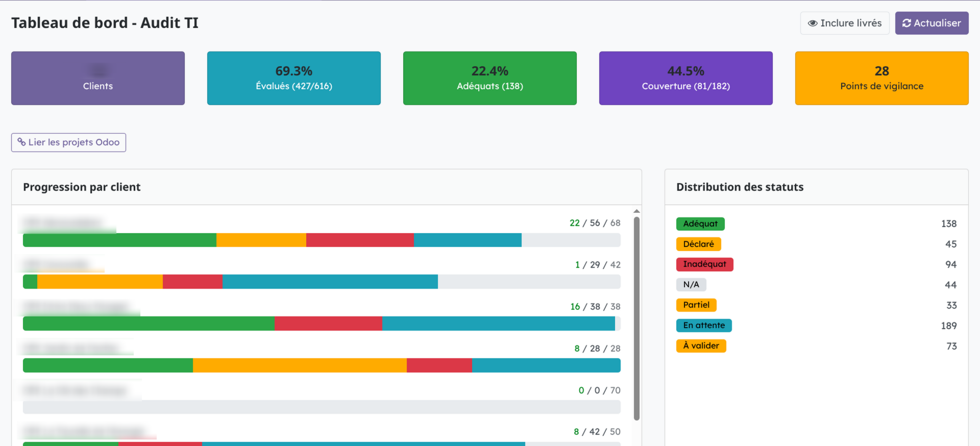Click the progress bar showing 22 / 56 / 68
The image size is (980, 446).
322,240
